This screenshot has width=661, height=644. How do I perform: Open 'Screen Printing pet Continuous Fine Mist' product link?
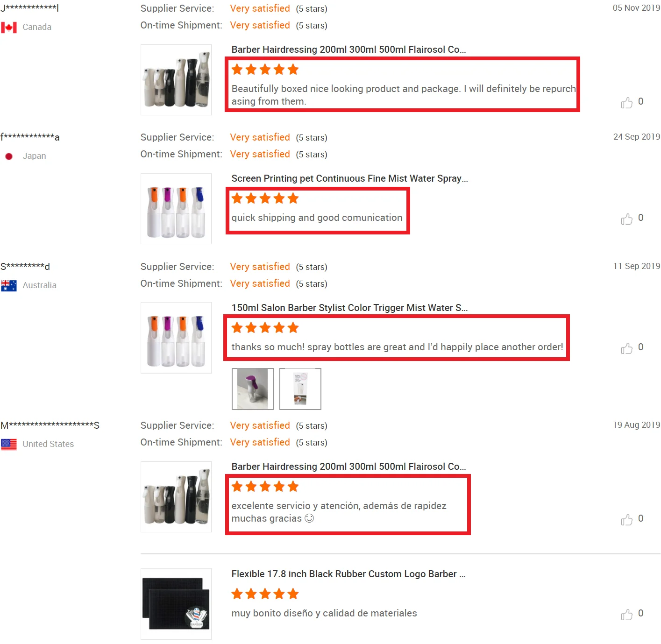(349, 178)
